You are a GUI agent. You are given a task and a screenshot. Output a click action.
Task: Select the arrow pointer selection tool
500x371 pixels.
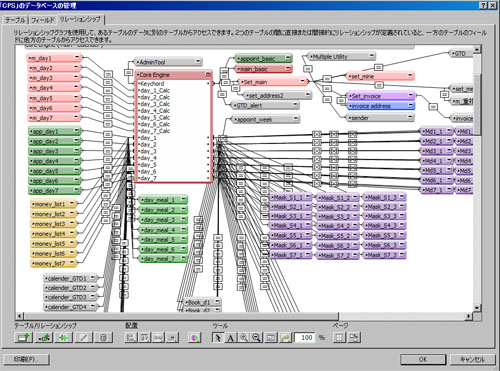[218, 338]
